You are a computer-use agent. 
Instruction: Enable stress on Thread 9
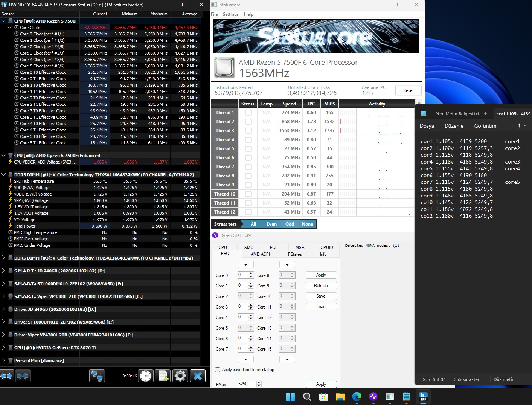pos(248,185)
